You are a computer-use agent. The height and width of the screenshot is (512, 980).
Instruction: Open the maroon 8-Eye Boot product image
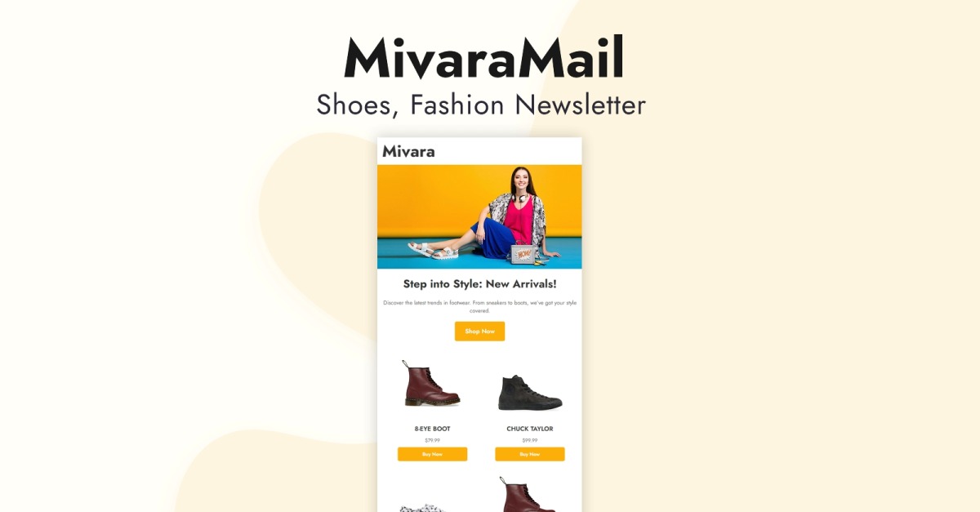coord(431,384)
